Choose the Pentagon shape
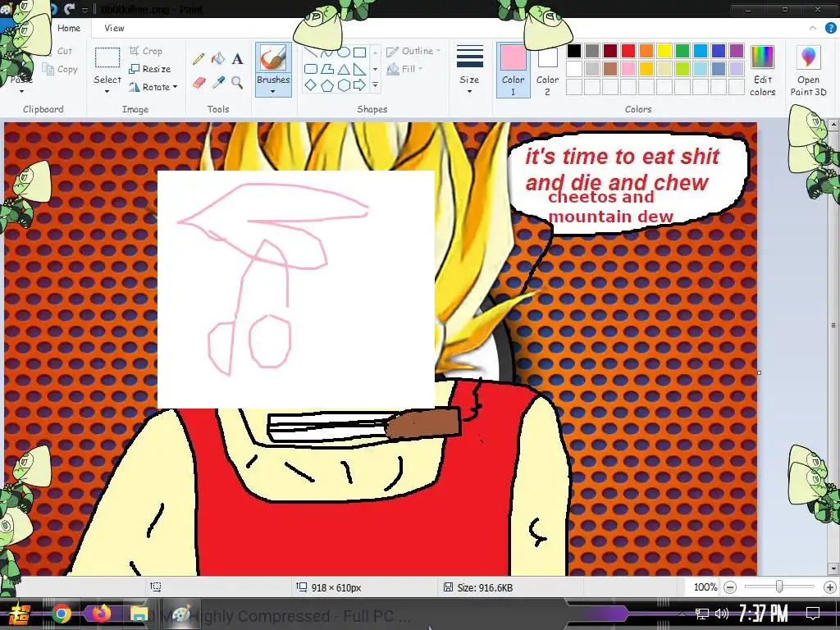840x630 pixels. 327,85
